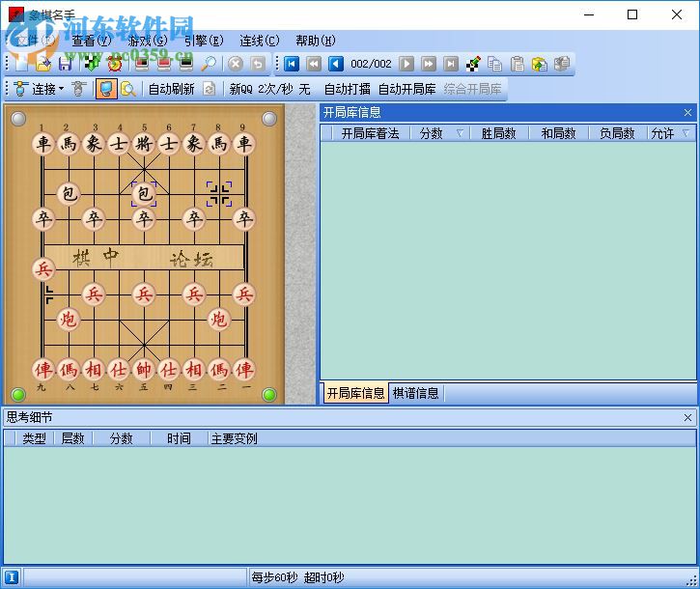Step back one move with blue arrow
Viewport: 700px width, 589px height.
coord(336,64)
